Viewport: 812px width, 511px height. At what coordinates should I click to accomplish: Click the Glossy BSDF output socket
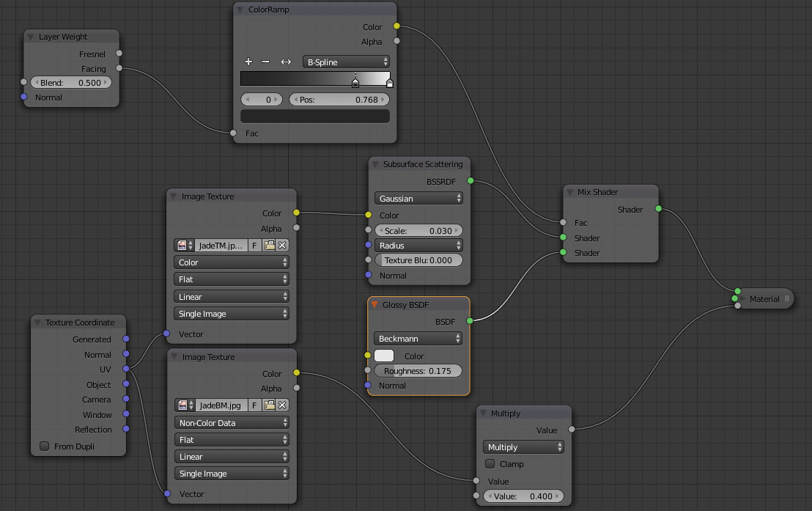(470, 321)
